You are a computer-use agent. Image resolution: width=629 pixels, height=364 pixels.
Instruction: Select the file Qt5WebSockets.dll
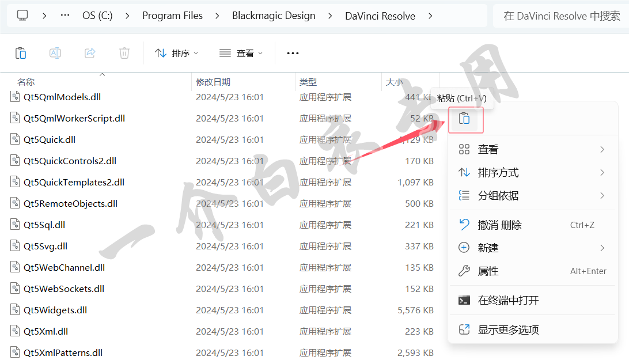pos(64,289)
